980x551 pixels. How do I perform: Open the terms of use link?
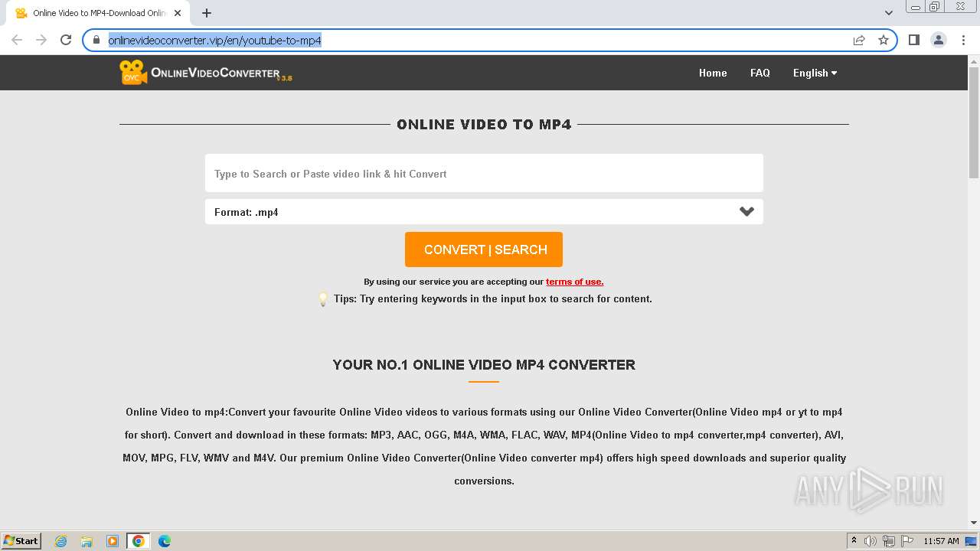pyautogui.click(x=574, y=282)
